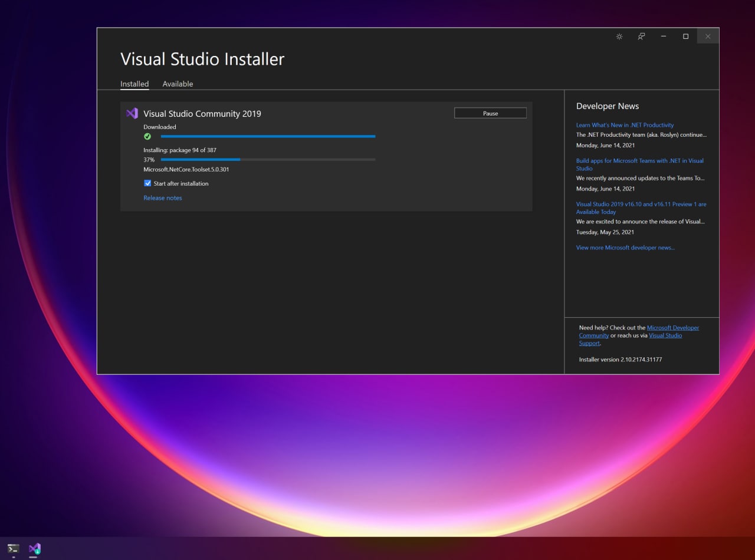Viewport: 755px width, 560px height.
Task: Open Visual Studio 2019 v16.10 announcement link
Action: pos(641,208)
